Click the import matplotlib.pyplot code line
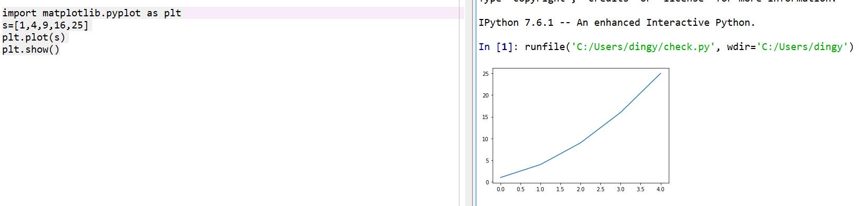Image resolution: width=868 pixels, height=206 pixels. [92, 13]
